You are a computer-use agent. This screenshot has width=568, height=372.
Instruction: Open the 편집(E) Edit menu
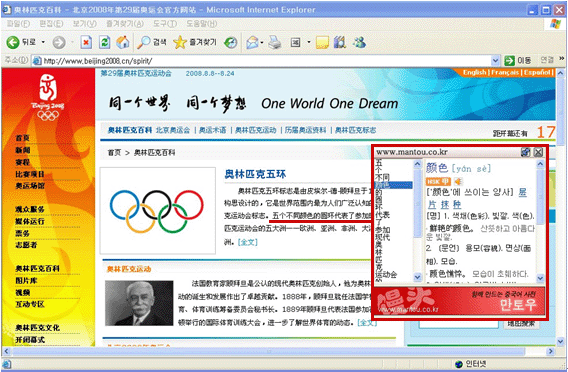pyautogui.click(x=51, y=24)
